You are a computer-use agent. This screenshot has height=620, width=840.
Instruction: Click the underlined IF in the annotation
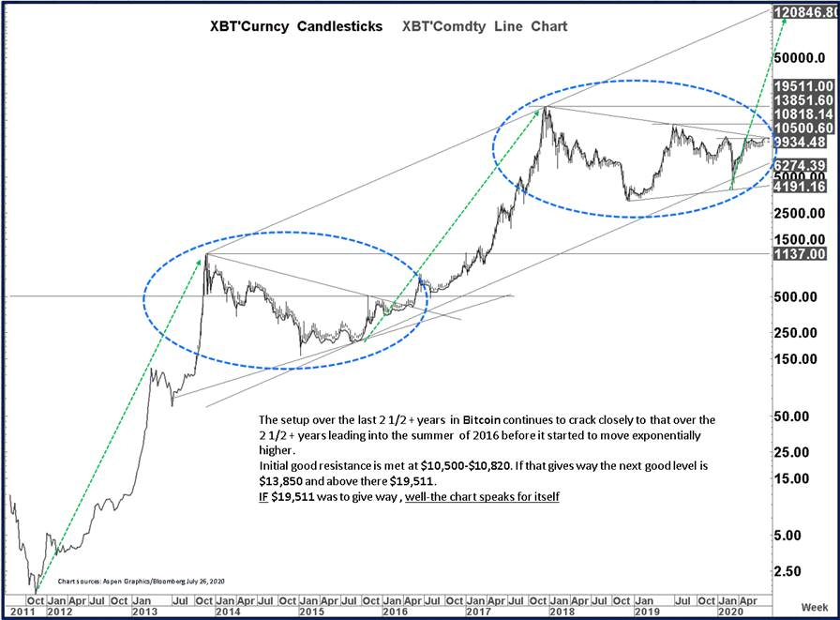[263, 497]
